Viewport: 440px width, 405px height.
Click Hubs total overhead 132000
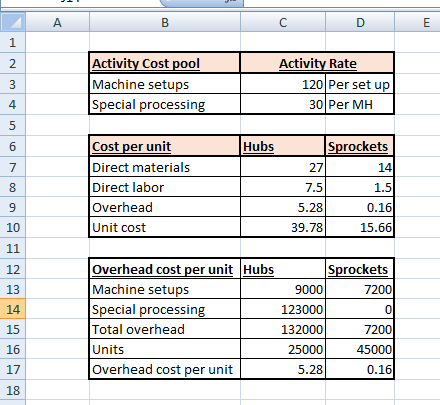[283, 329]
